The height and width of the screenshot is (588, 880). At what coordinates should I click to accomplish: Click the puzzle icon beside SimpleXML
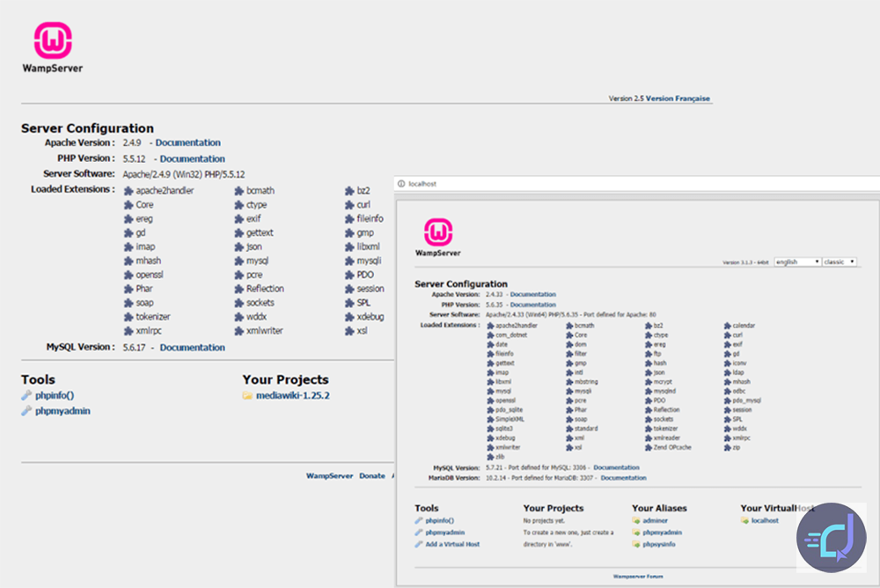tap(490, 420)
